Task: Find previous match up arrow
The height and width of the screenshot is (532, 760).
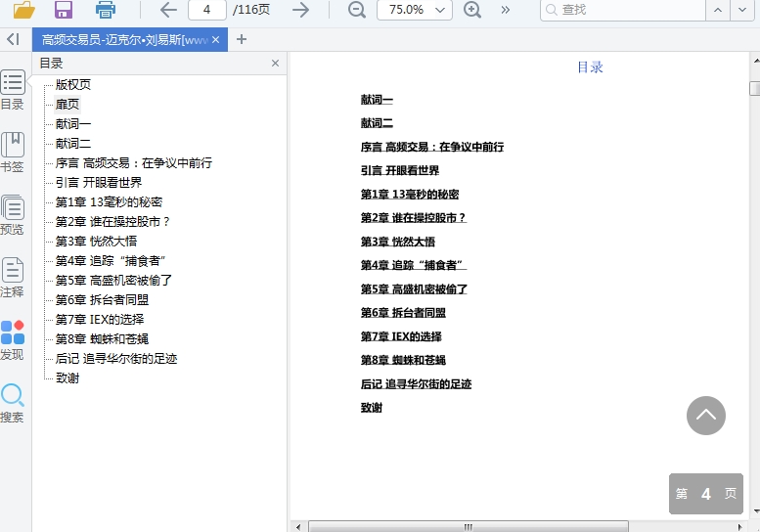Action: coord(718,10)
